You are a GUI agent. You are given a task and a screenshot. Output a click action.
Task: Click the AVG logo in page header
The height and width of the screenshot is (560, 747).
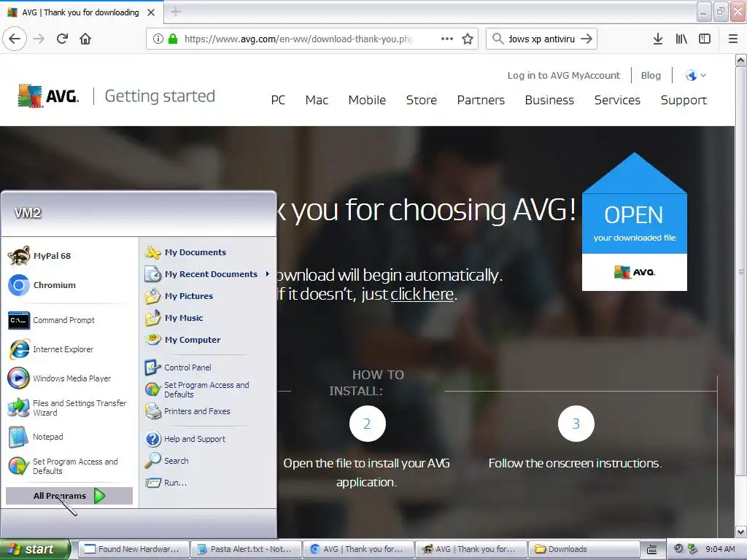[x=48, y=96]
